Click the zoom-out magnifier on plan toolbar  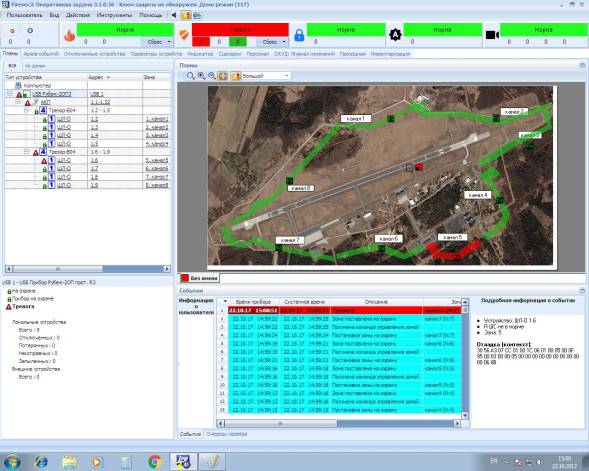click(212, 76)
